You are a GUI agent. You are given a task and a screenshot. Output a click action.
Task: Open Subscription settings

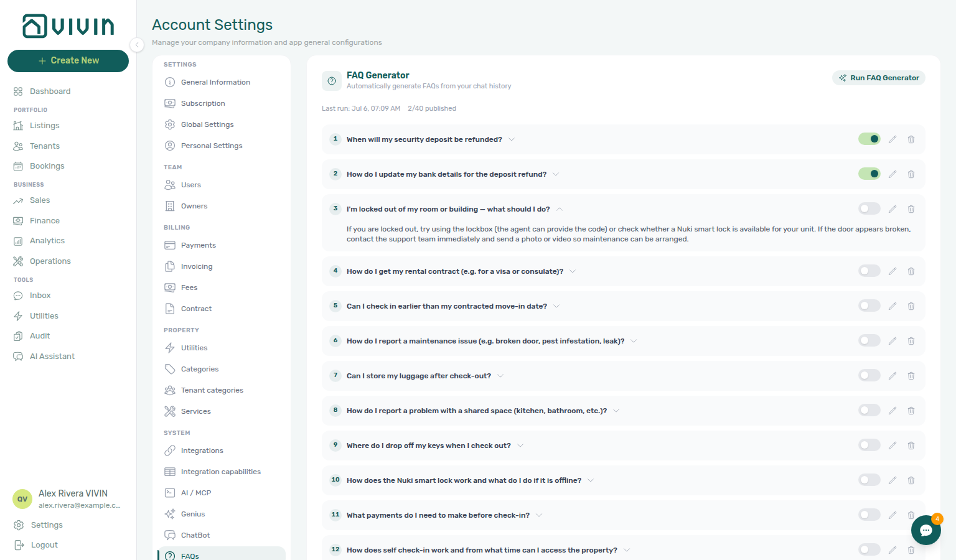coord(222,103)
